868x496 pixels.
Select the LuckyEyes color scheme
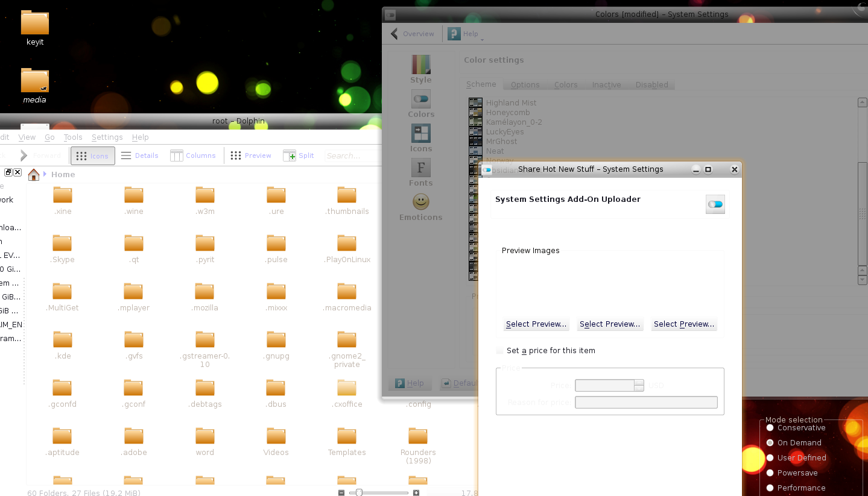505,132
